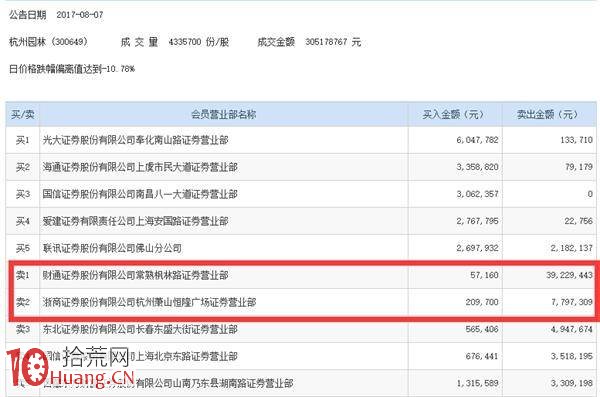Image resolution: width=600 pixels, height=397 pixels.
Task: Click buy amount 6,047,782
Action: (x=477, y=140)
